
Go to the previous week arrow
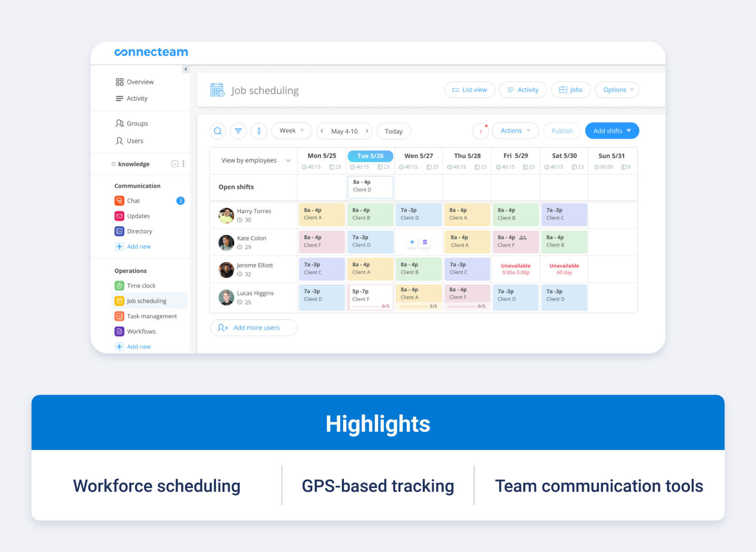(322, 131)
